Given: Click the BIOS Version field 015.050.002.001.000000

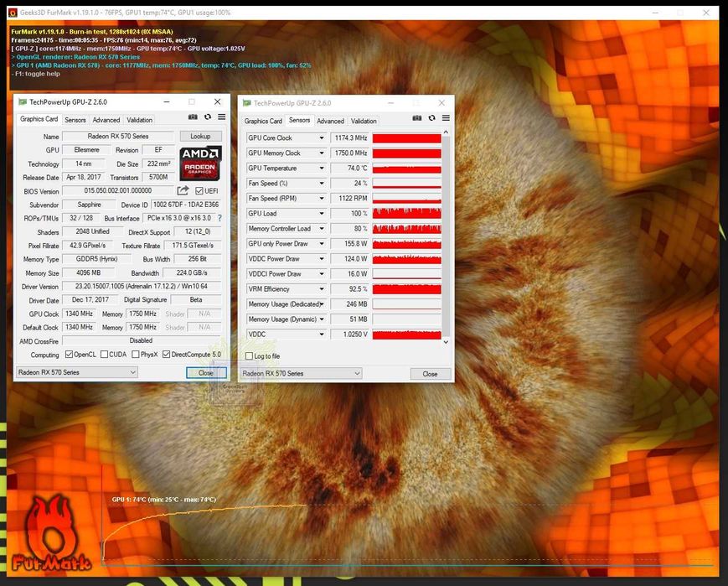Looking at the screenshot, I should click(x=118, y=190).
